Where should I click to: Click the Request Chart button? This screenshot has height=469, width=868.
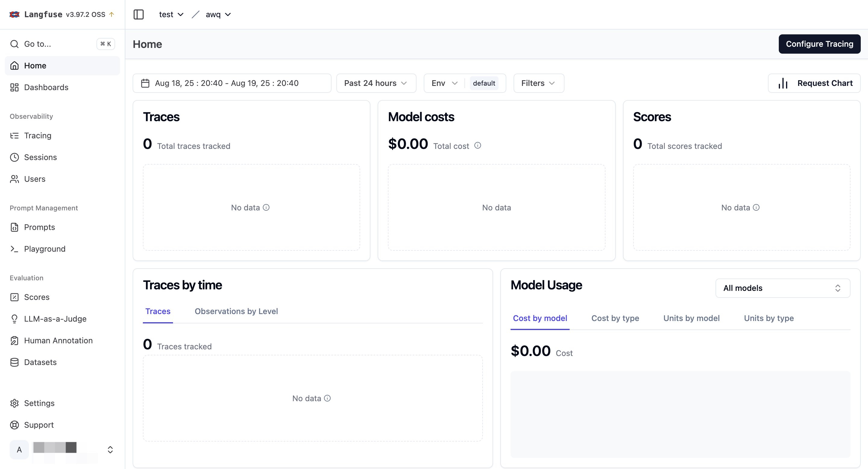click(x=814, y=83)
